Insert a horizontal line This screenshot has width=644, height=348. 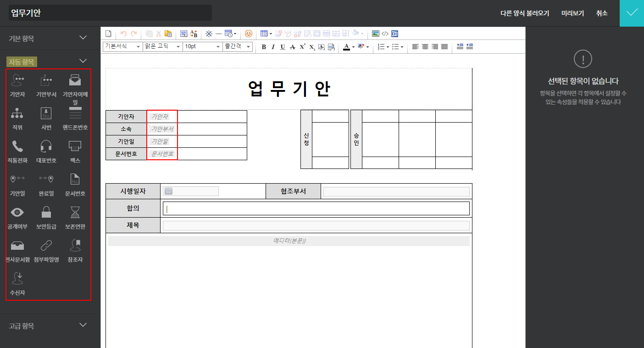pyautogui.click(x=219, y=34)
